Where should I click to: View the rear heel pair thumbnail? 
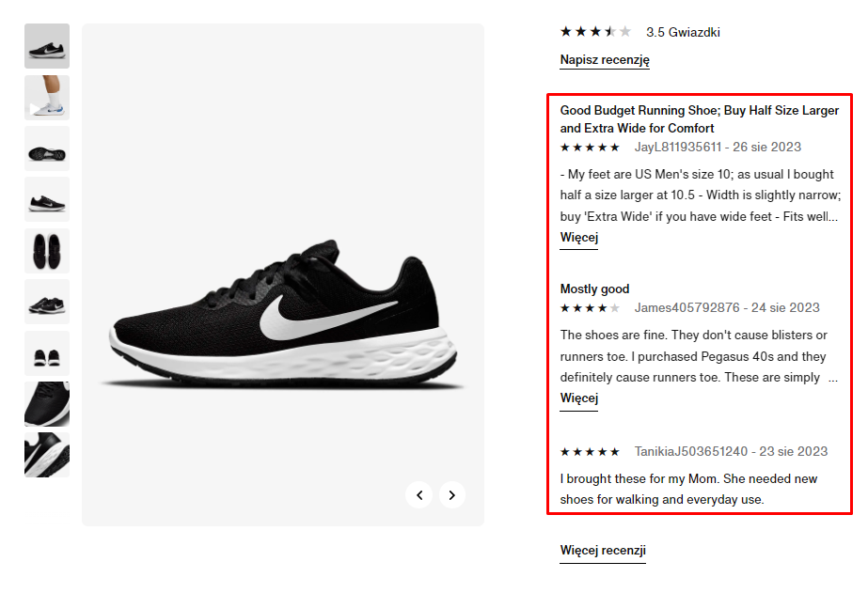coord(47,353)
